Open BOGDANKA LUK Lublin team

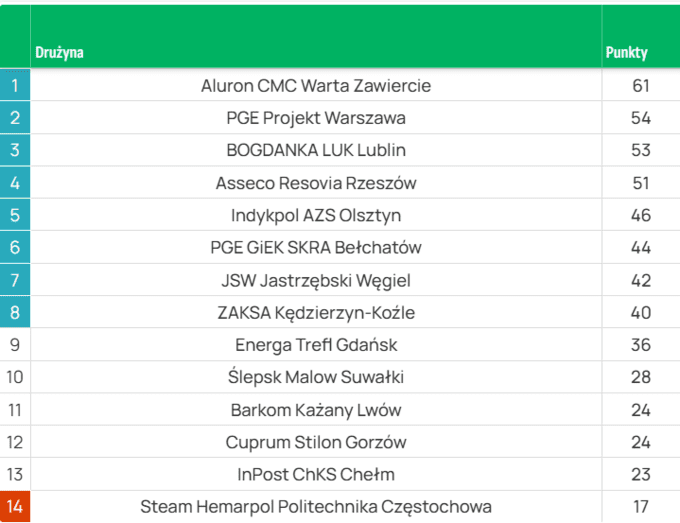316,151
